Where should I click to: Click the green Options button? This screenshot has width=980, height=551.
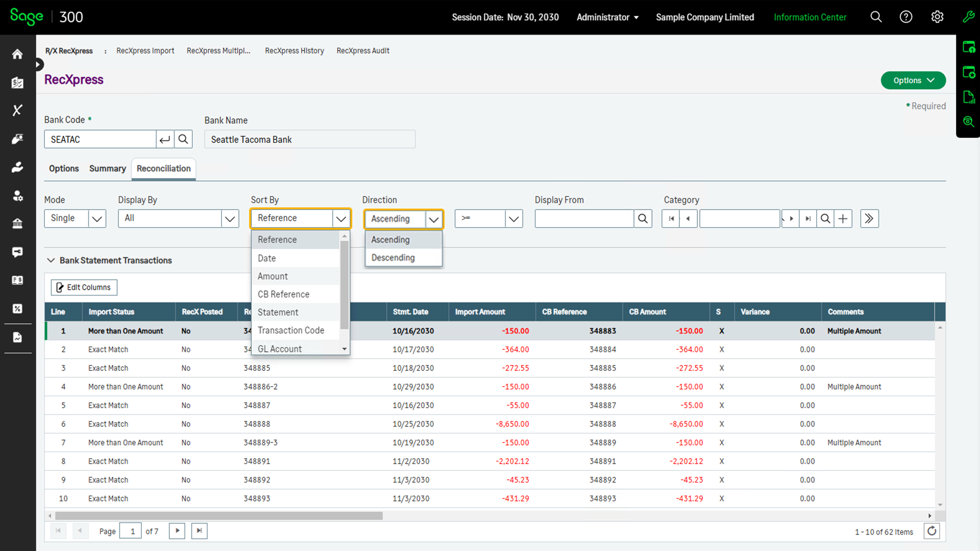(x=913, y=80)
